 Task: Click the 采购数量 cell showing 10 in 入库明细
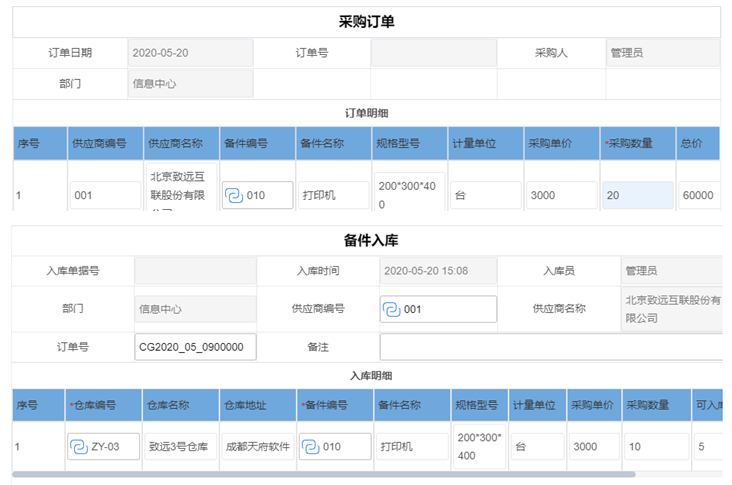(x=653, y=447)
